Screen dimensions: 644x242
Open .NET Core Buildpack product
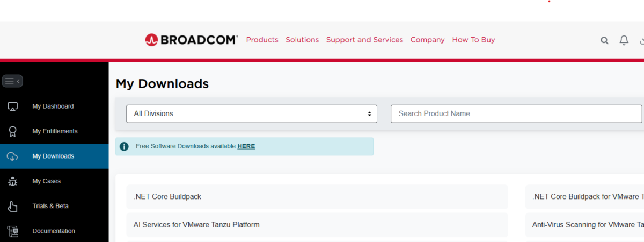click(x=167, y=197)
